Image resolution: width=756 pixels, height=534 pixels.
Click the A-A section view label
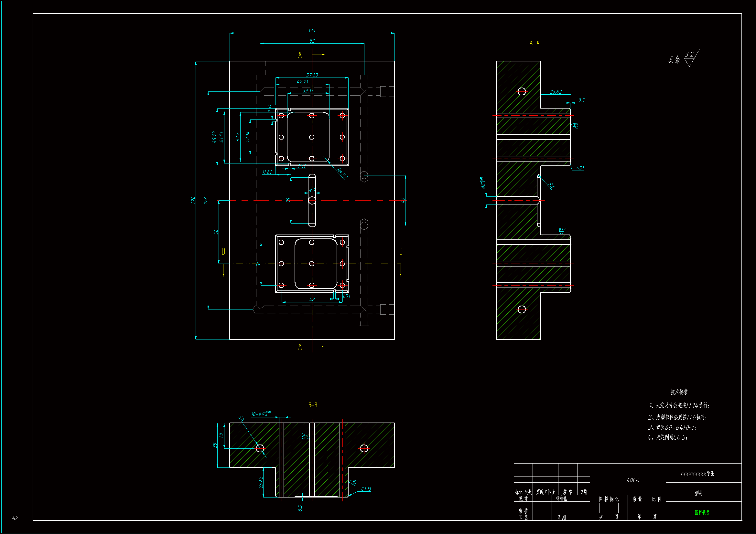tap(534, 43)
